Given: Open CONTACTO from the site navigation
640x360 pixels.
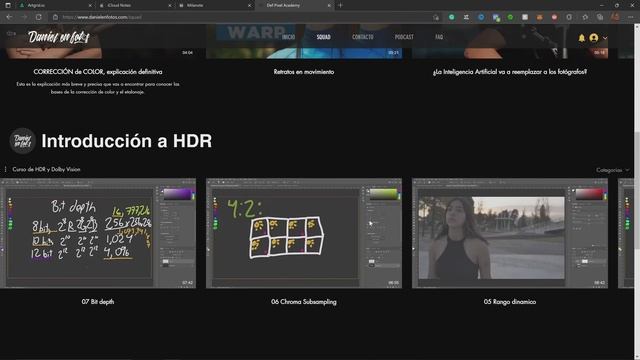Looking at the screenshot, I should pyautogui.click(x=362, y=37).
